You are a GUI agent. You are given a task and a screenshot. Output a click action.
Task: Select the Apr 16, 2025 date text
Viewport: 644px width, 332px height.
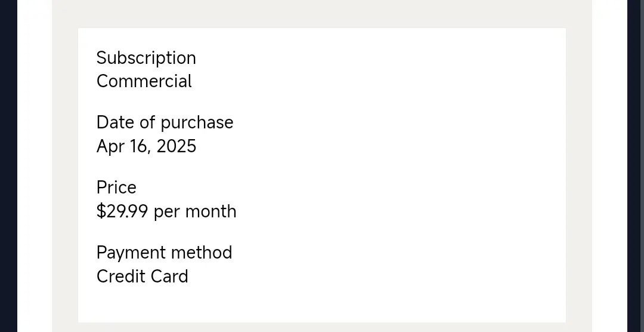[146, 146]
